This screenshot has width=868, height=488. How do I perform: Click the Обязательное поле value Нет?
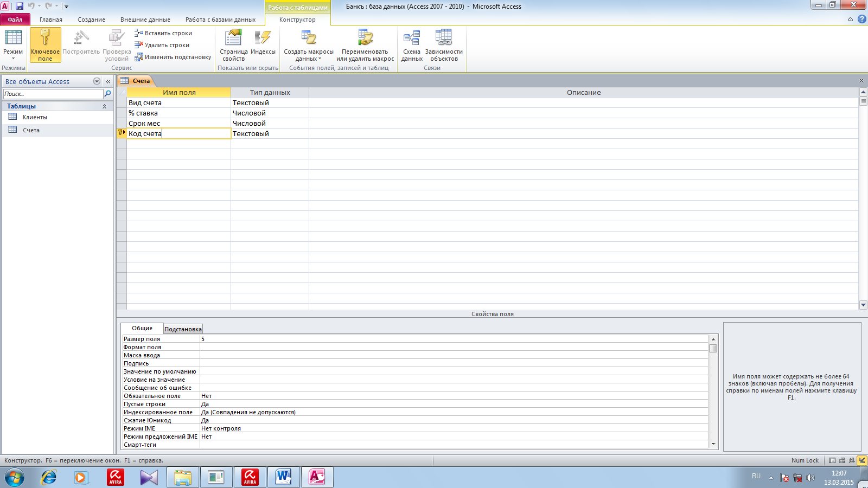point(454,396)
